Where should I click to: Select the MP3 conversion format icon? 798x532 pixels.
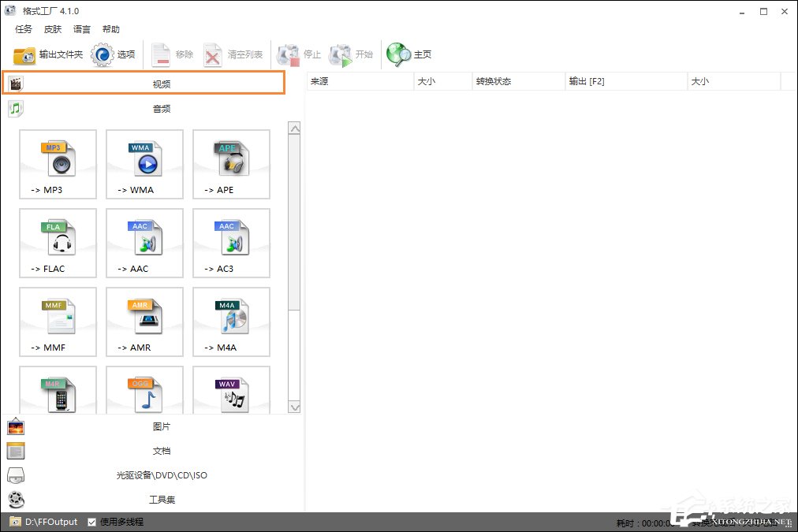(58, 164)
